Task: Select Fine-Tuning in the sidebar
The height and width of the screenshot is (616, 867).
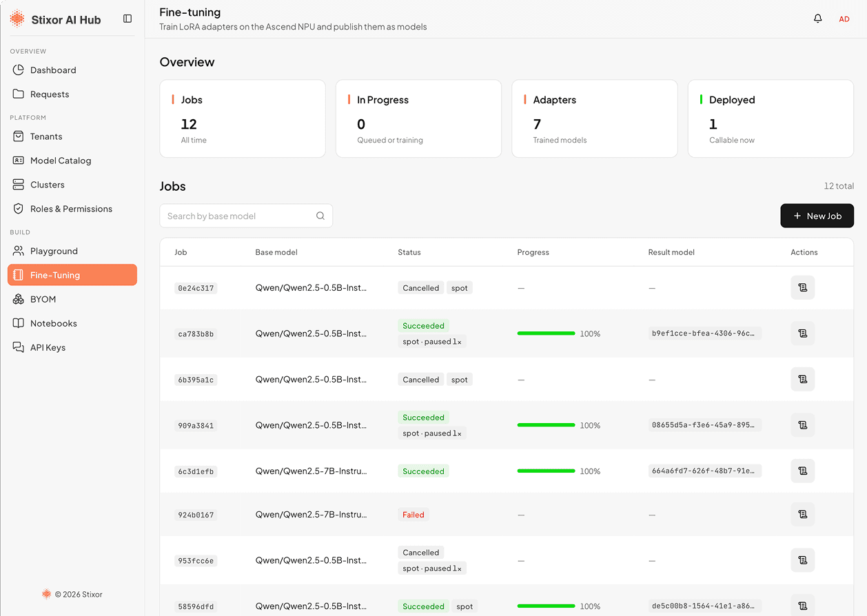Action: [72, 275]
